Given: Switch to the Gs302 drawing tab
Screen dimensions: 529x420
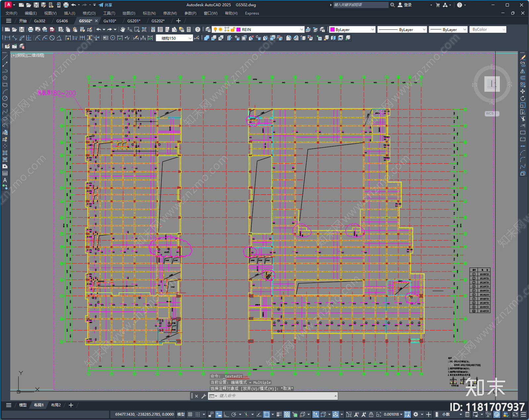Looking at the screenshot, I should 40,21.
